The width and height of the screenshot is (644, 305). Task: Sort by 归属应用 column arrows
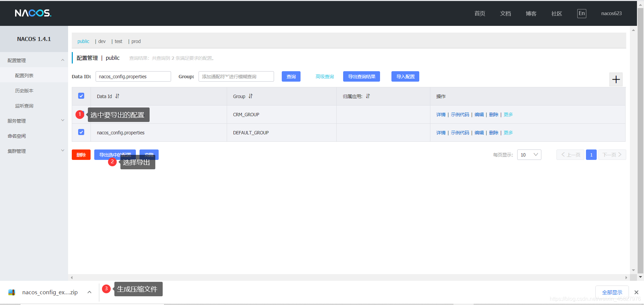click(x=368, y=96)
